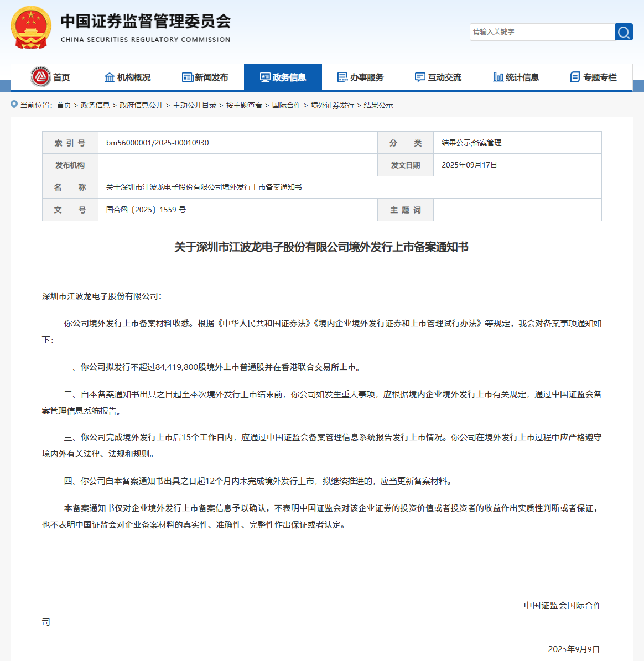644x661 pixels.
Task: Navigate to 主动公开目录 breadcrumb link
Action: tap(194, 105)
